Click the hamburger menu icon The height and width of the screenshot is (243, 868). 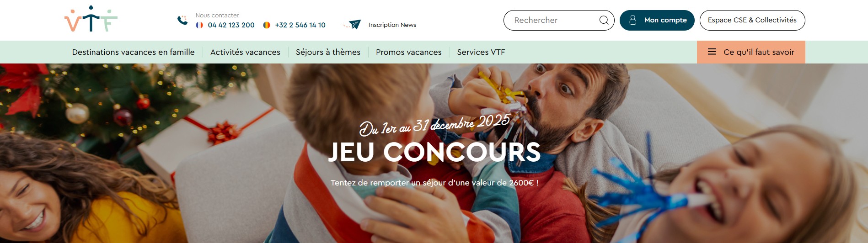(x=712, y=52)
